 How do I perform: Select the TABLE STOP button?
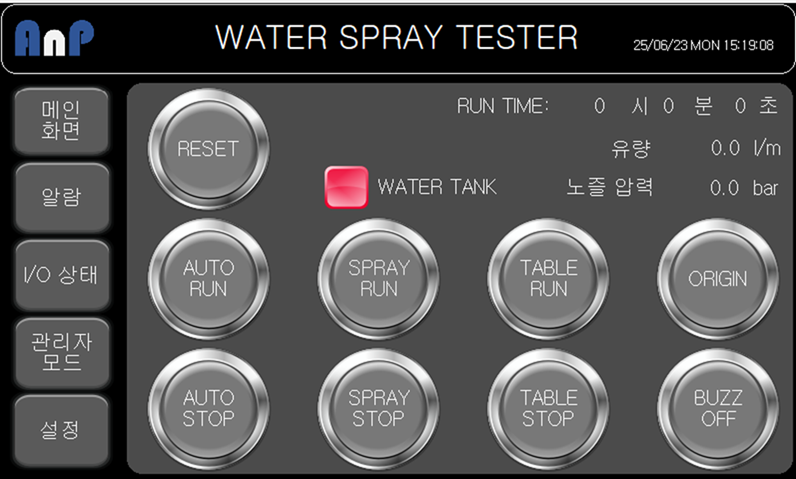(548, 408)
